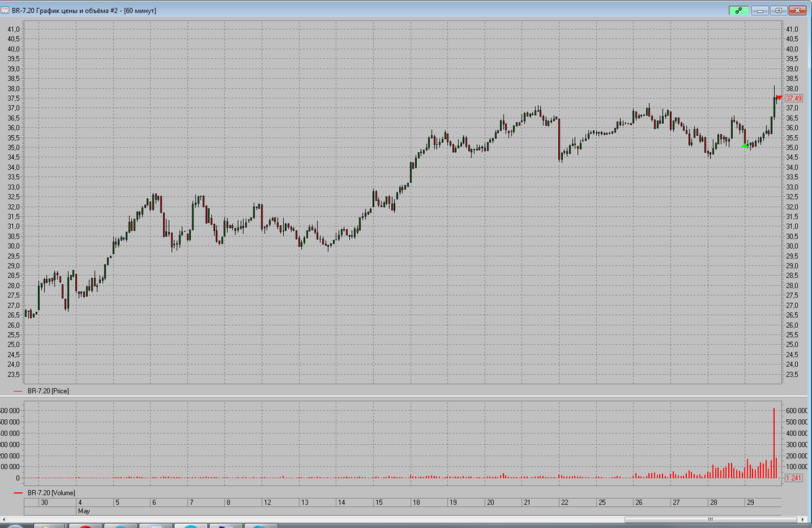The width and height of the screenshot is (812, 528).
Task: Click the scrollbar right arrow
Action: click(x=802, y=519)
